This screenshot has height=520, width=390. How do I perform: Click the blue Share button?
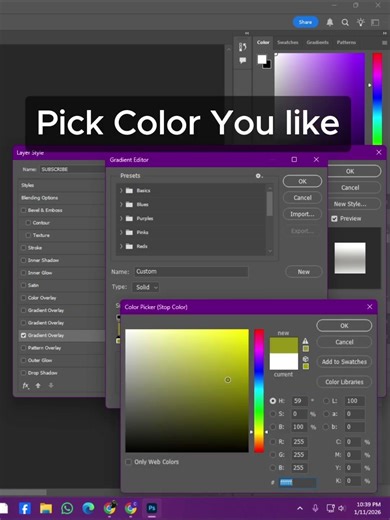tap(305, 22)
